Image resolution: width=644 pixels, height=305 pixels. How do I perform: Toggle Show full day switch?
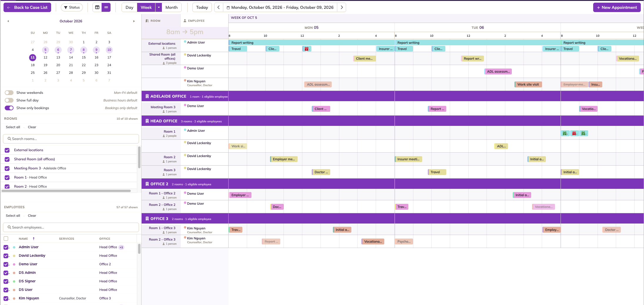point(9,100)
